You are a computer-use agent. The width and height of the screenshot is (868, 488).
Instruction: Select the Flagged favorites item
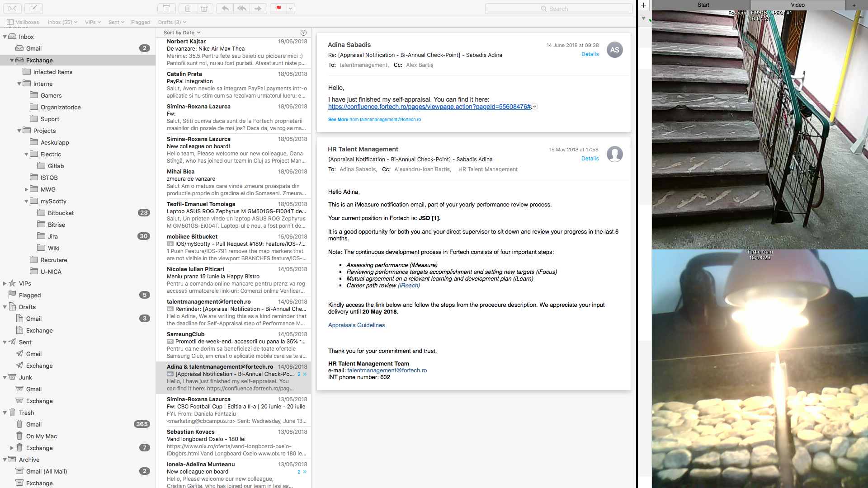[141, 22]
